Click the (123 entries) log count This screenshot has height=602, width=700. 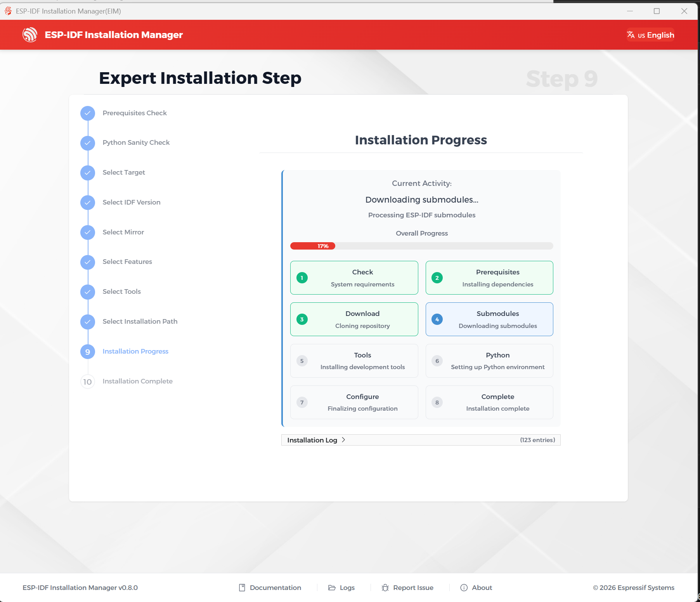(x=537, y=440)
